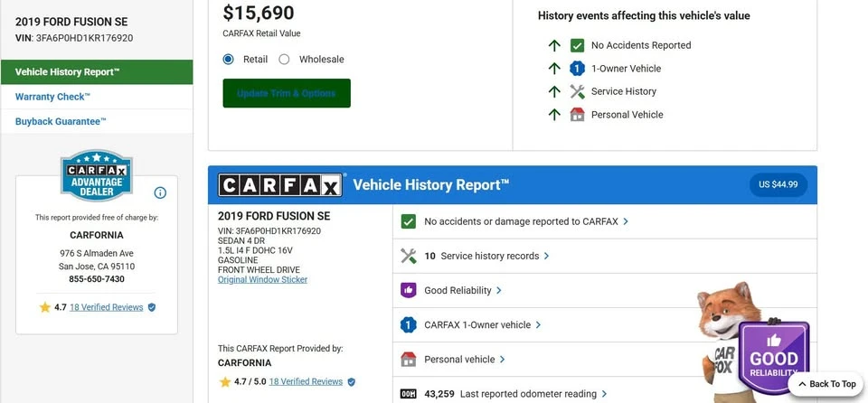Click up arrow beside Personal Vehicle
The width and height of the screenshot is (868, 403).
pos(554,115)
